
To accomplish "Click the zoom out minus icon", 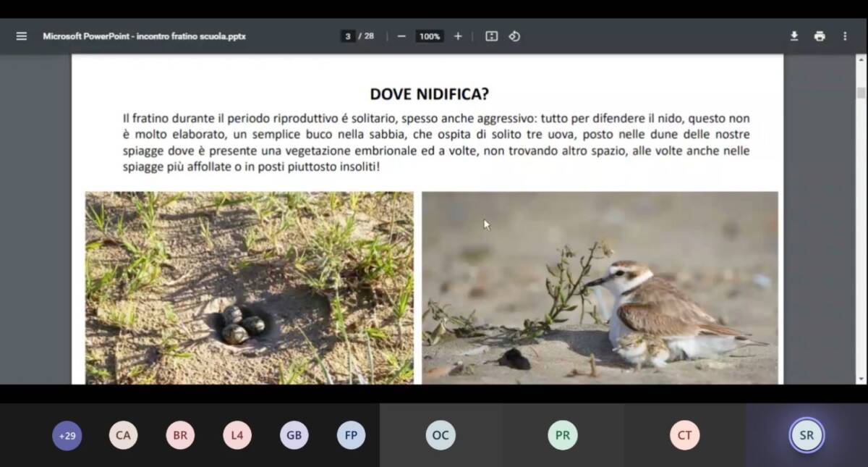I will [401, 36].
